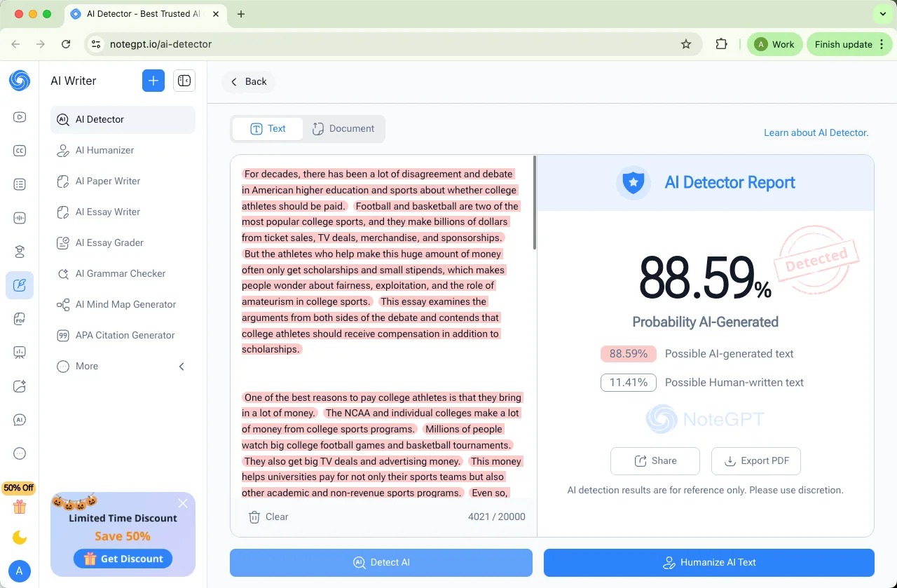Viewport: 897px width, 588px height.
Task: Toggle dark mode with moon icon
Action: pyautogui.click(x=20, y=538)
